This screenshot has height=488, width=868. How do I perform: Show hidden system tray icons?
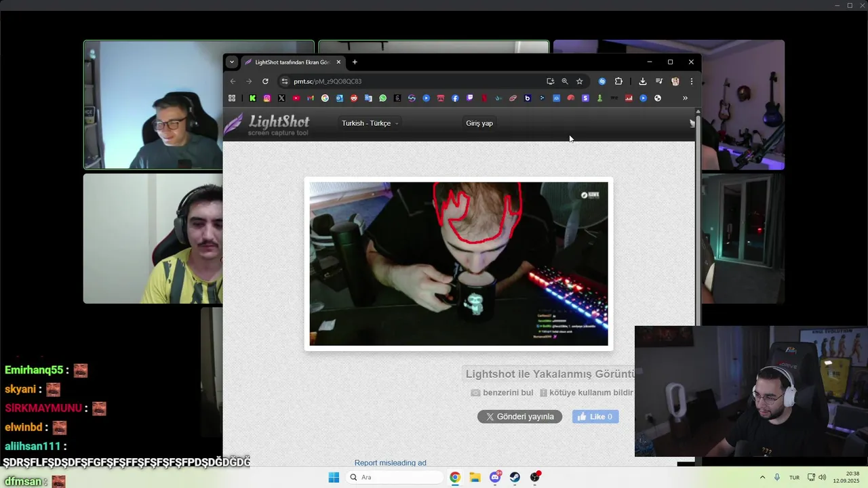coord(762,477)
